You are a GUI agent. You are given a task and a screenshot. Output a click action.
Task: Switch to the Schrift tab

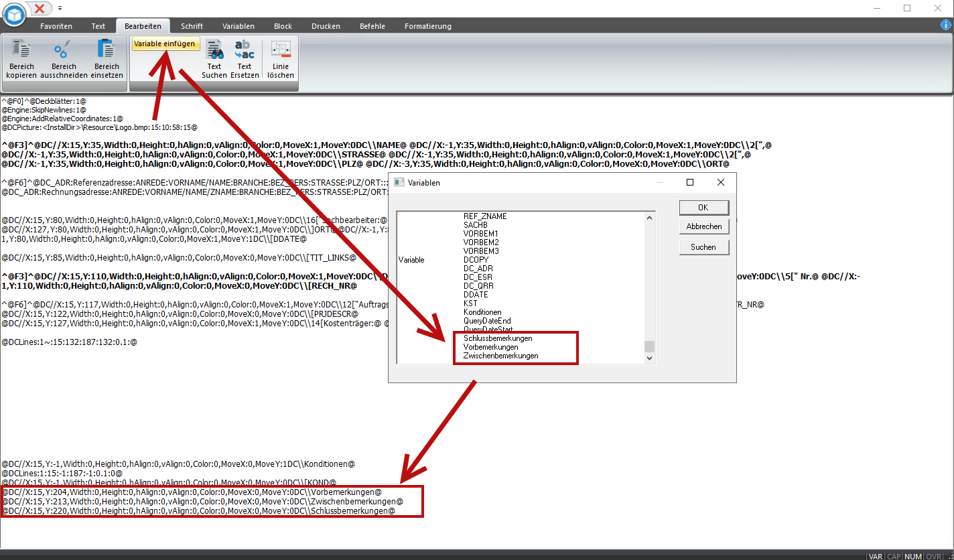pyautogui.click(x=192, y=26)
